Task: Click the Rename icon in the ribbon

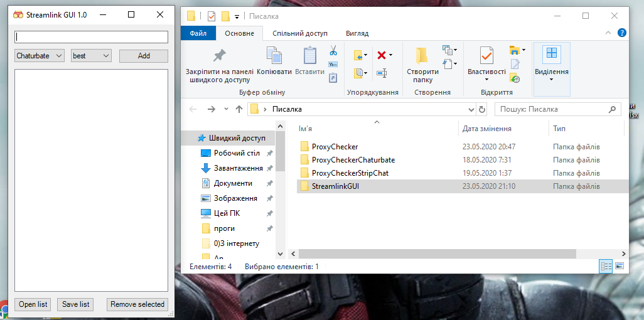Action: (x=381, y=73)
